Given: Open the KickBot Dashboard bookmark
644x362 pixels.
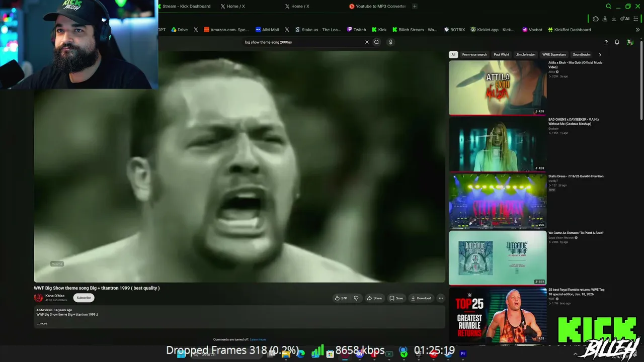Looking at the screenshot, I should click(570, 30).
